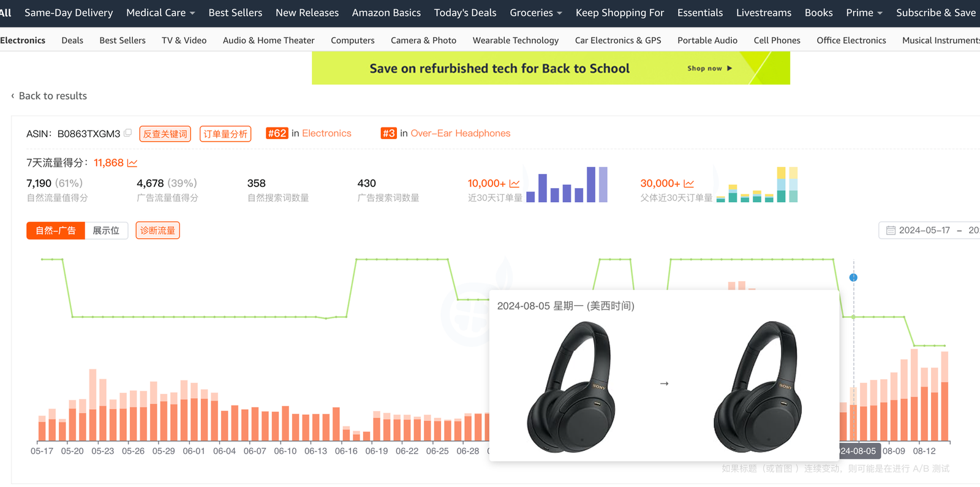The height and width of the screenshot is (487, 980).
Task: Go Back to results
Action: [x=53, y=96]
